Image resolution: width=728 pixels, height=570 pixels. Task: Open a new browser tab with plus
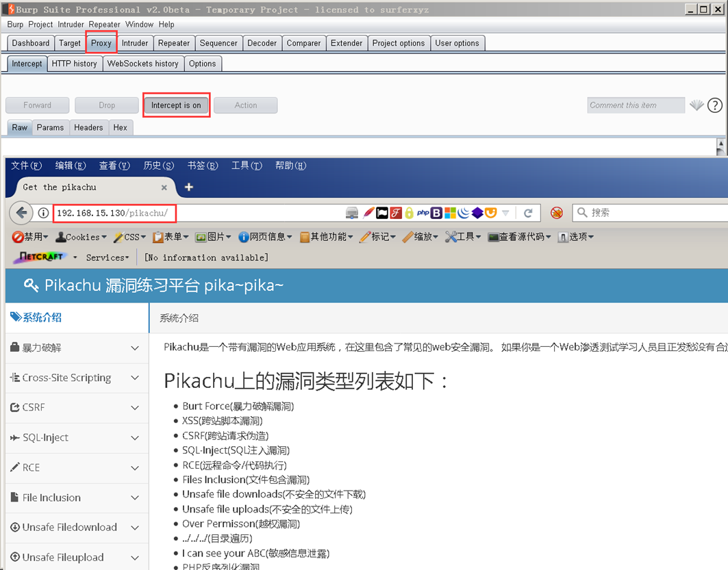(x=188, y=187)
